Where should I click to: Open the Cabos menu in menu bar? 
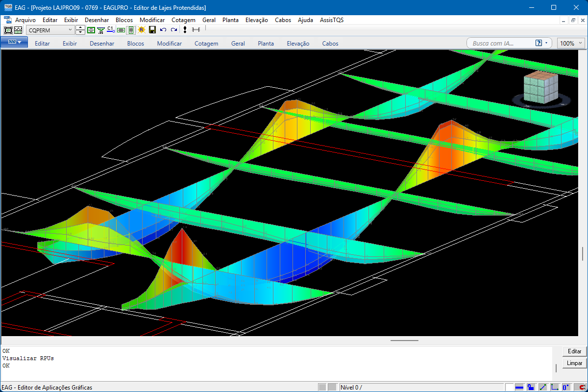tap(283, 20)
